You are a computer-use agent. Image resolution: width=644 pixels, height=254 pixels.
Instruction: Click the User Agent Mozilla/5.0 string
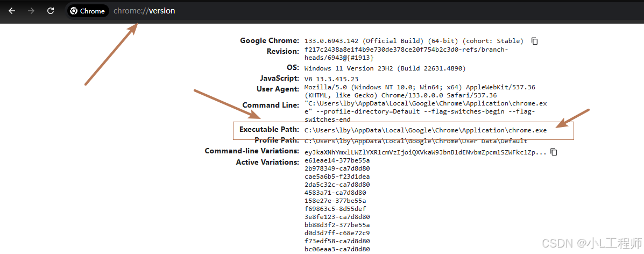point(419,91)
